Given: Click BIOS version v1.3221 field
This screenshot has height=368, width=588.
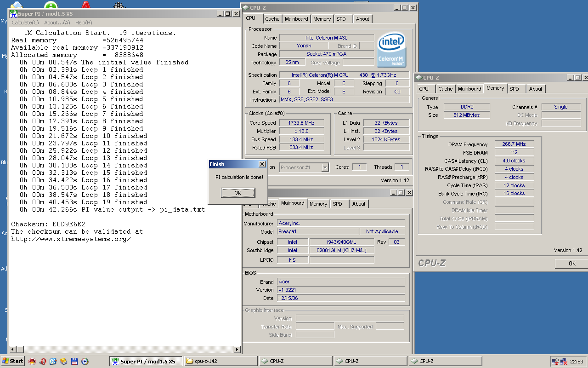Looking at the screenshot, I should [x=341, y=290].
